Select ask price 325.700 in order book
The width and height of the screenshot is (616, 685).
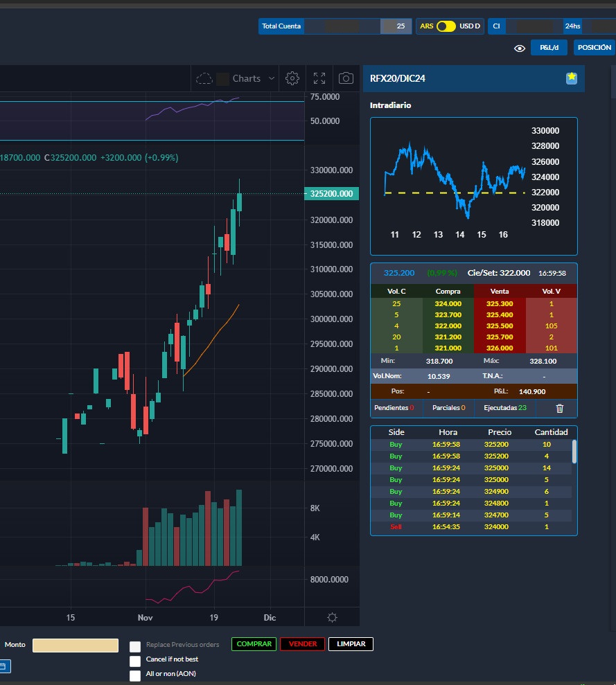[x=500, y=337]
